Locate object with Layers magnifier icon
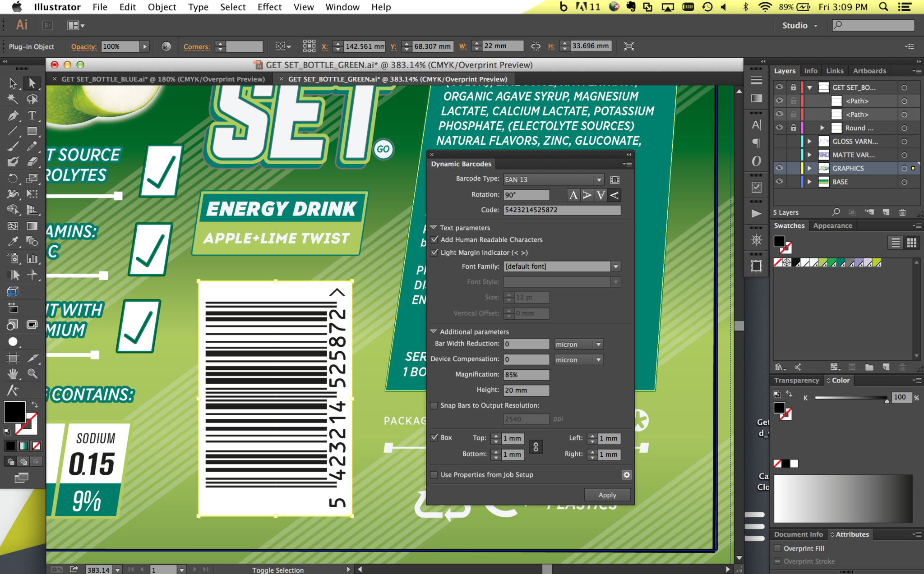The height and width of the screenshot is (574, 924). point(836,212)
